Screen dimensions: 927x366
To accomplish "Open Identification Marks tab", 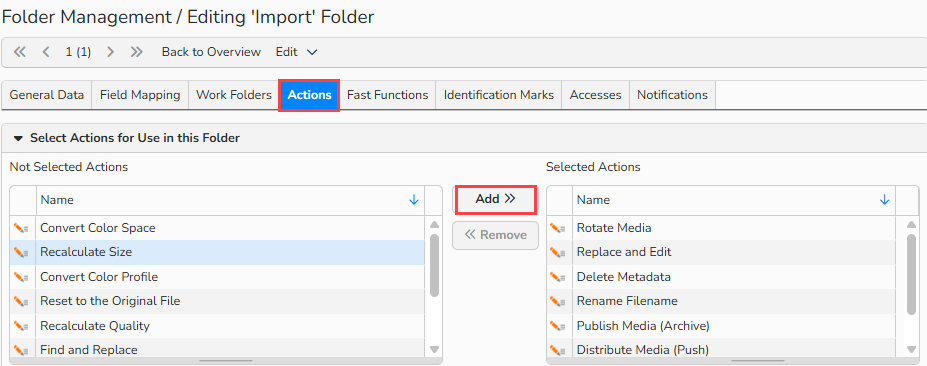I will (499, 95).
